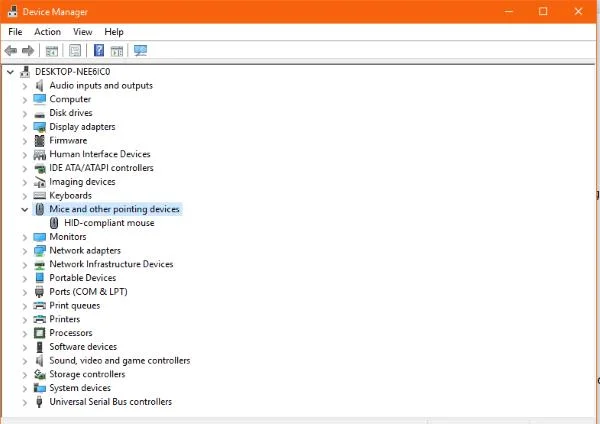Click the IDE ATA/ATAPI controllers icon

pos(39,168)
